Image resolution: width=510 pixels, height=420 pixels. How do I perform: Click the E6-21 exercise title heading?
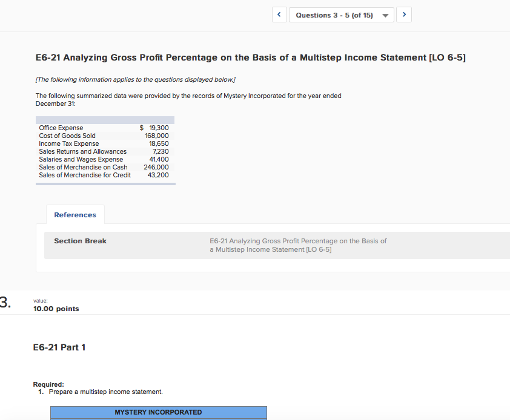pos(250,57)
